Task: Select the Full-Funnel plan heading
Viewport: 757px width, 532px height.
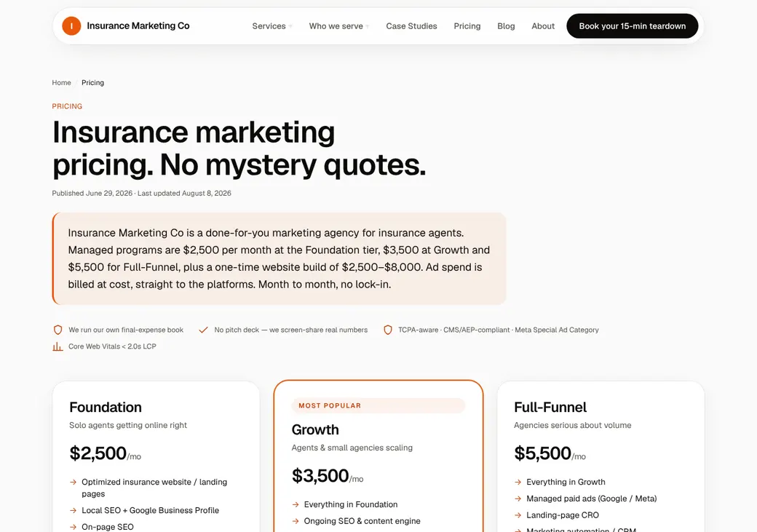Action: [550, 407]
